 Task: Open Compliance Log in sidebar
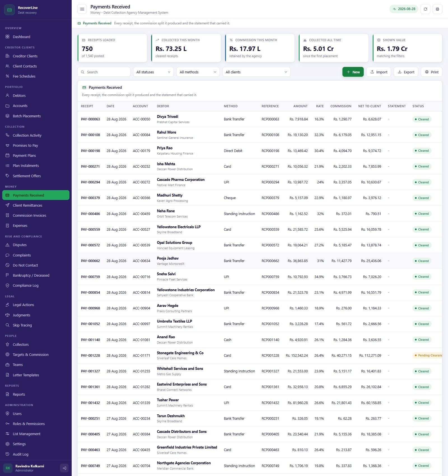(x=36, y=285)
